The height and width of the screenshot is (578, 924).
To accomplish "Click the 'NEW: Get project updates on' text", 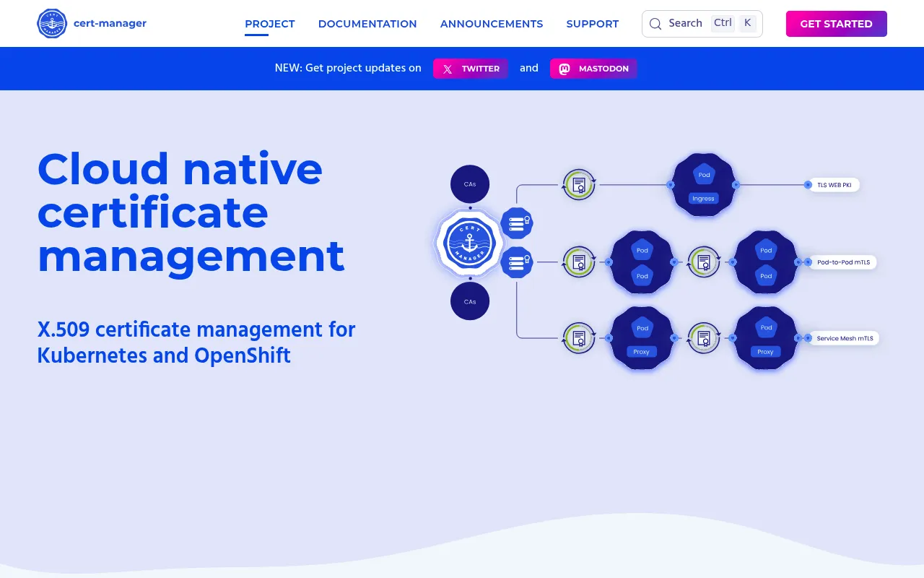I will (x=348, y=68).
